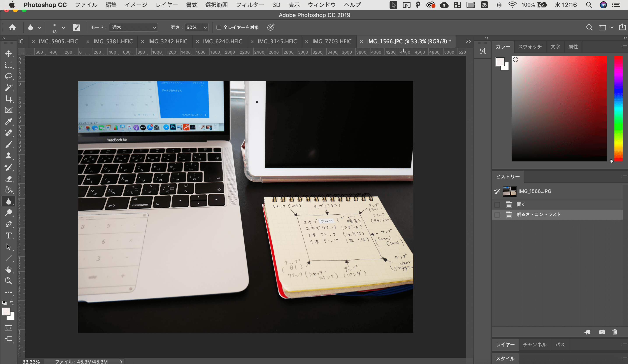Switch to the IMG_5905.HEIC document tab

click(58, 41)
